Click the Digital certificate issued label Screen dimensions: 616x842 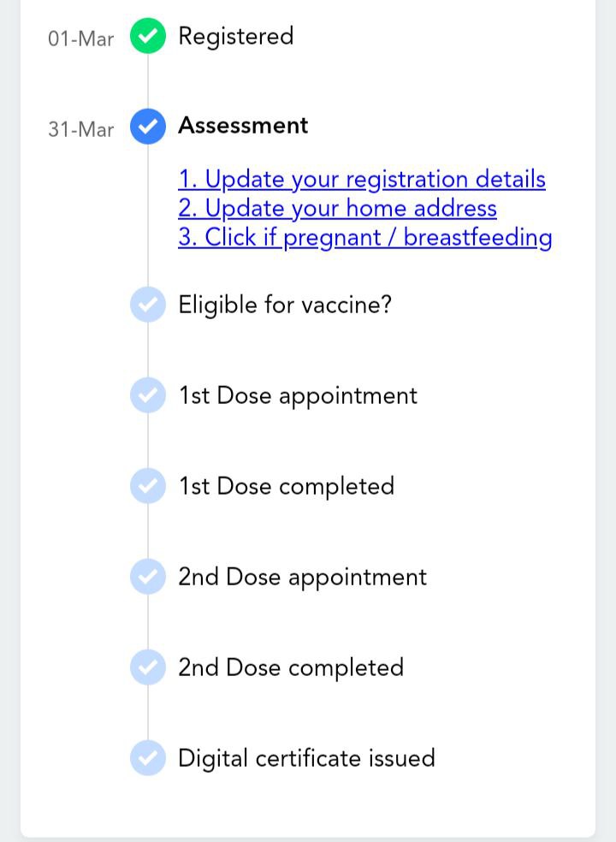pos(306,759)
